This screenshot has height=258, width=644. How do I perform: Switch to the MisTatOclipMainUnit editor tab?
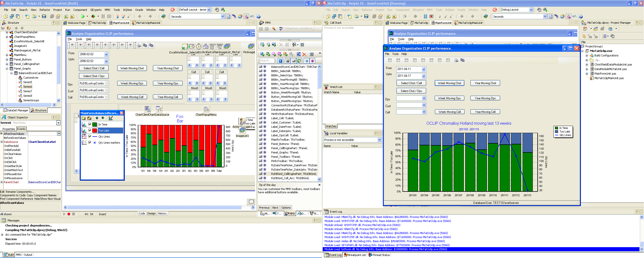click(146, 23)
